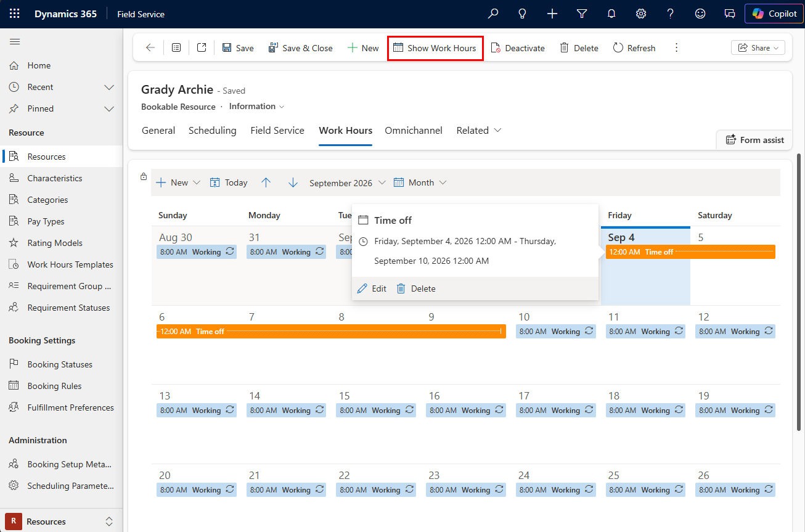
Task: Expand the Information form selector
Action: click(x=257, y=106)
